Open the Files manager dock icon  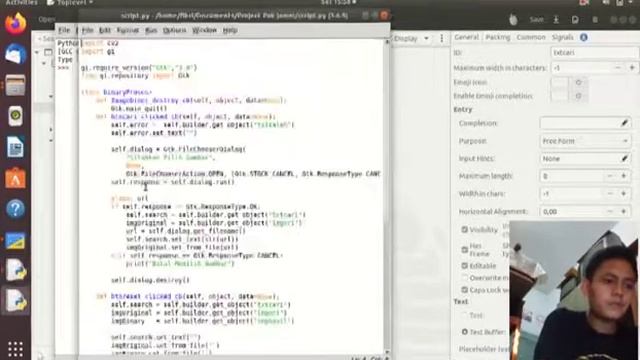(x=15, y=85)
